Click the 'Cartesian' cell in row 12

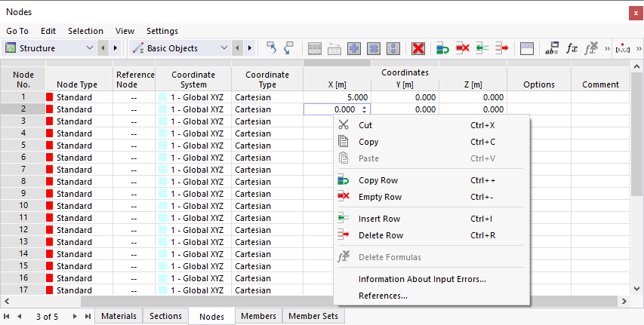[x=267, y=230]
